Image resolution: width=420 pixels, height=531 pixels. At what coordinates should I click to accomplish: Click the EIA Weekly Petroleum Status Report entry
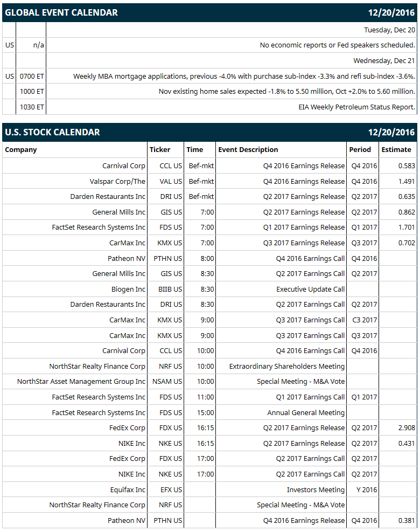357,107
